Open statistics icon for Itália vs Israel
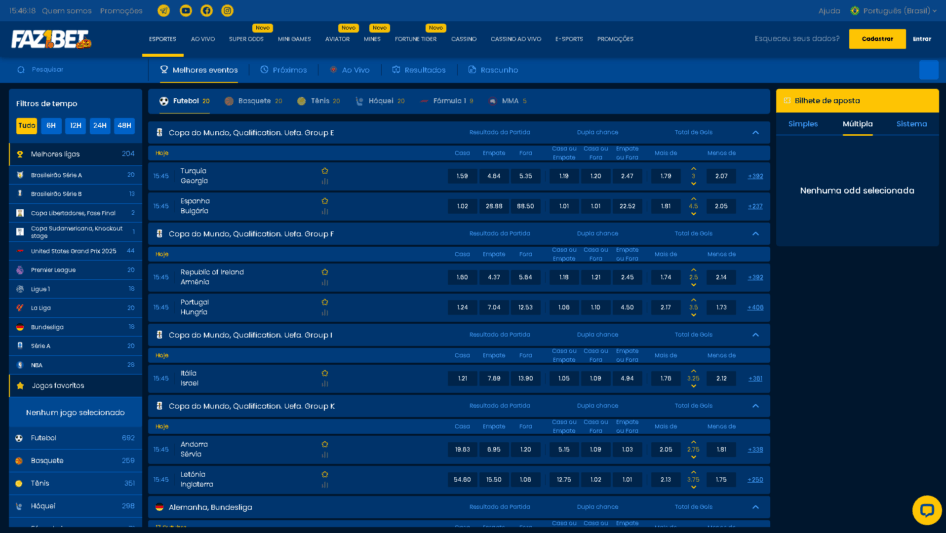 pyautogui.click(x=325, y=384)
